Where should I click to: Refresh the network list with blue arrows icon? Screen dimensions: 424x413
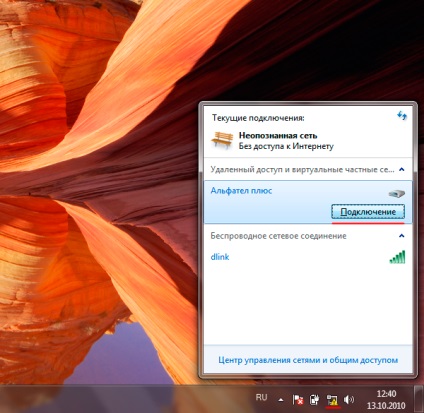tap(402, 116)
